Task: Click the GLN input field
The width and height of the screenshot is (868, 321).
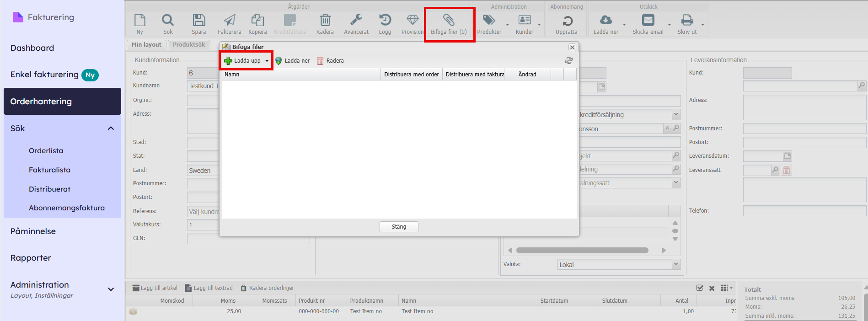Action: 203,239
